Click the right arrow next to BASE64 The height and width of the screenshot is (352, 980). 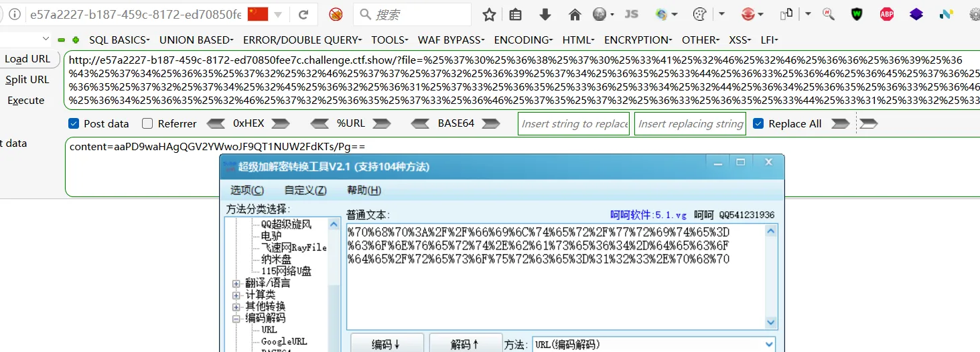(x=491, y=123)
